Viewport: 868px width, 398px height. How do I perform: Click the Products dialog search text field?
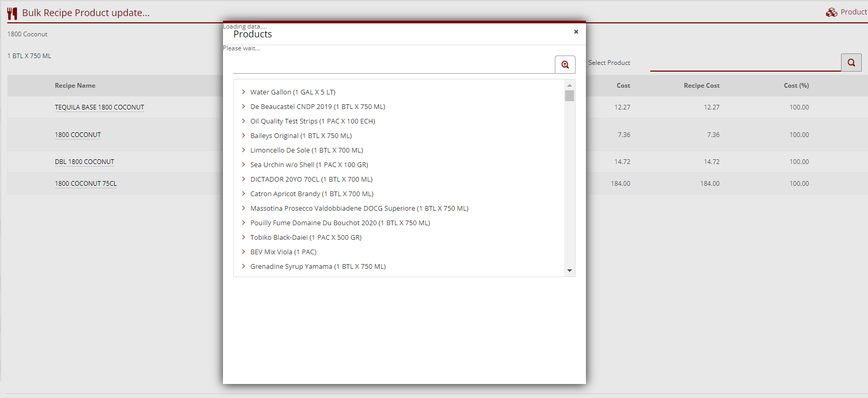394,65
